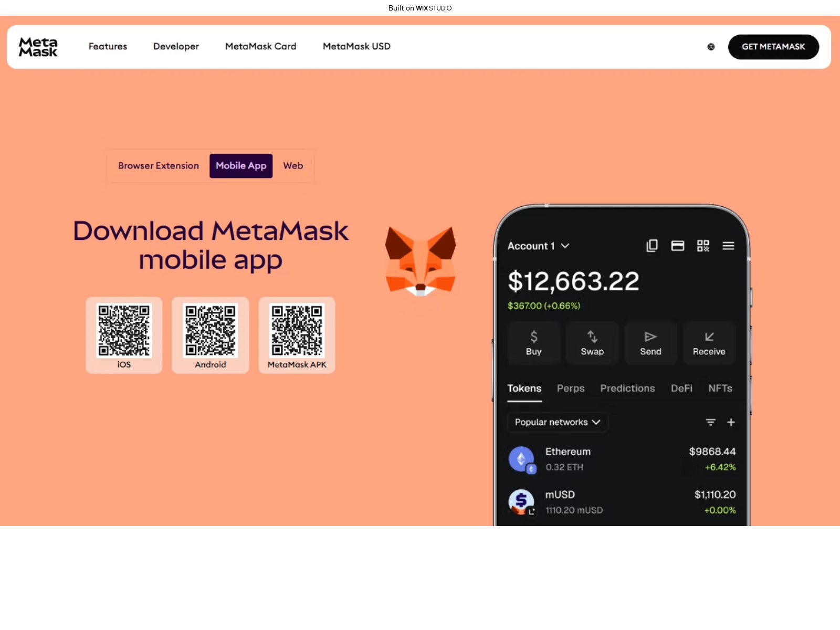Screen dimensions: 840x630
Task: Select the Mobile App tab
Action: pos(241,166)
